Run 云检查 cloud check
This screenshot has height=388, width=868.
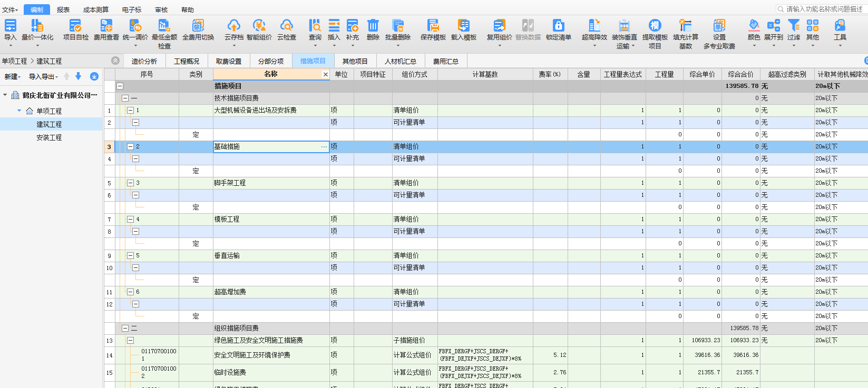coord(286,29)
